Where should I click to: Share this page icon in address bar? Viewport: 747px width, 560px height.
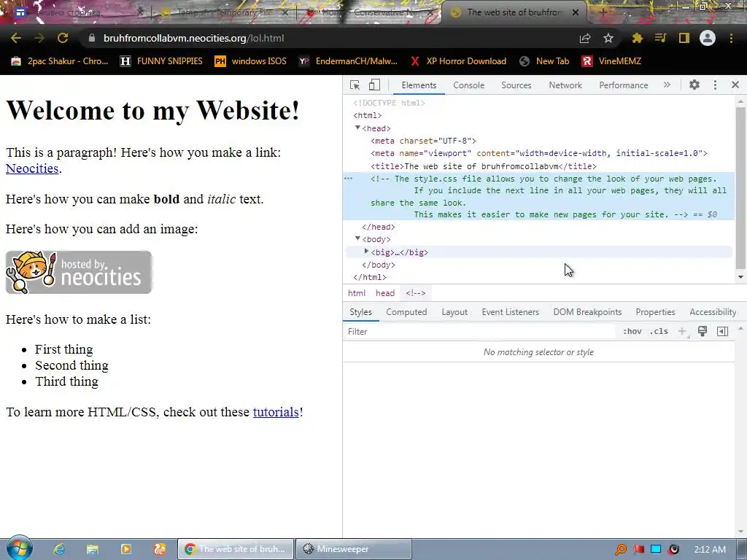(585, 38)
